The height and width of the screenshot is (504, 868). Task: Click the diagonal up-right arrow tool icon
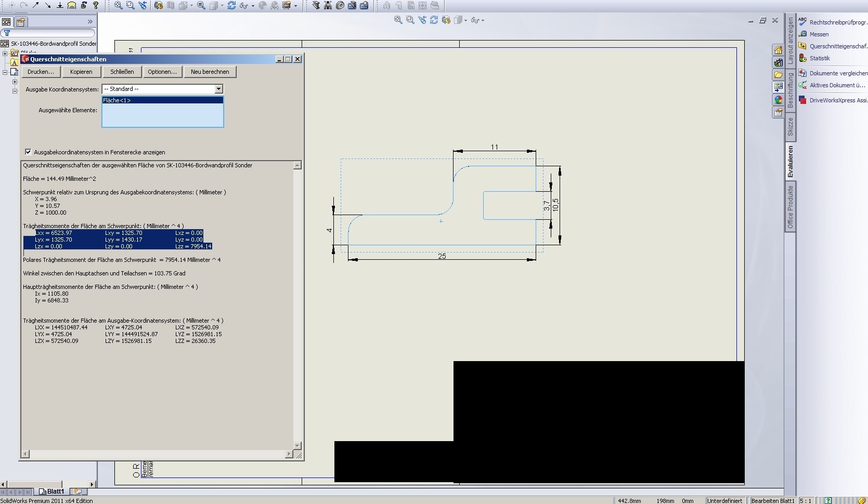coord(36,5)
